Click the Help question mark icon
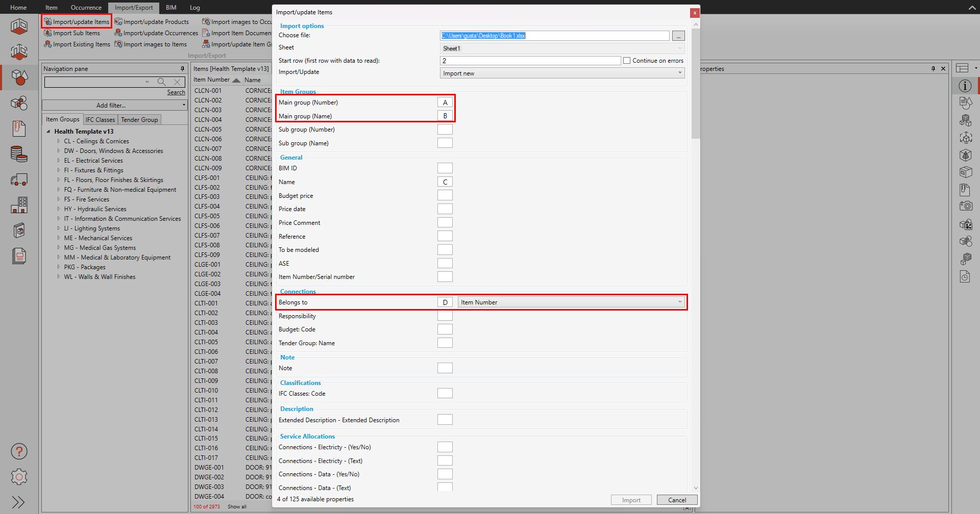 point(19,451)
